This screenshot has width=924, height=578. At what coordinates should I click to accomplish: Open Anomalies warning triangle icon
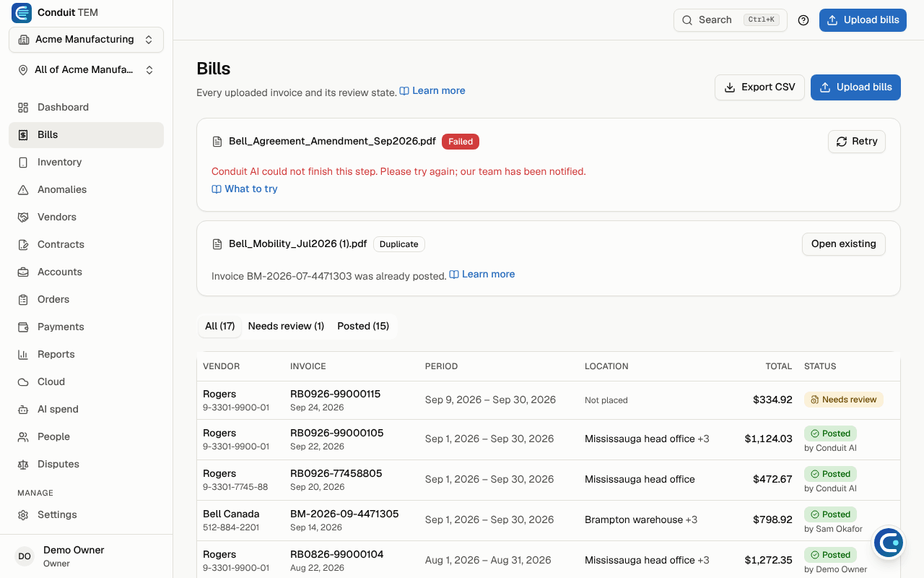click(23, 189)
